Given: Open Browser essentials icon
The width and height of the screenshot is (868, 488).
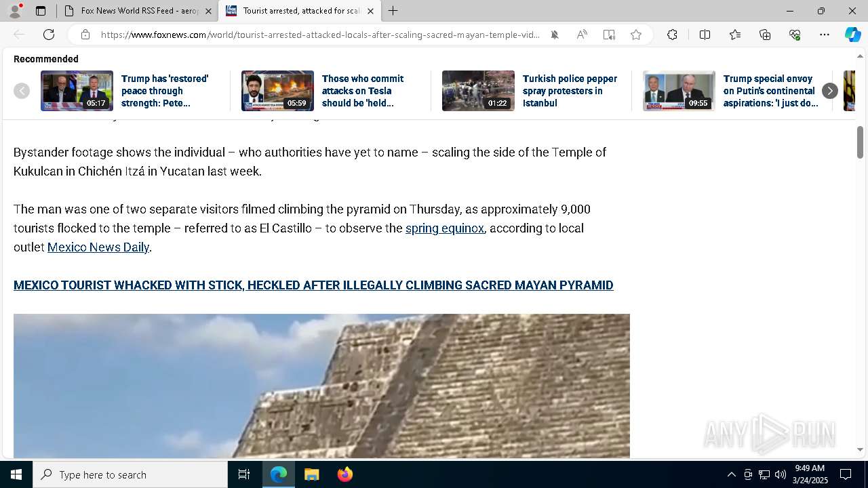Looking at the screenshot, I should tap(795, 35).
